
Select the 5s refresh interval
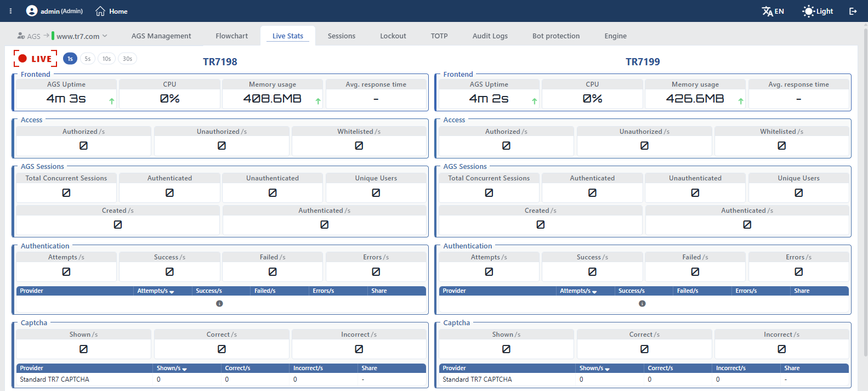[x=88, y=59]
